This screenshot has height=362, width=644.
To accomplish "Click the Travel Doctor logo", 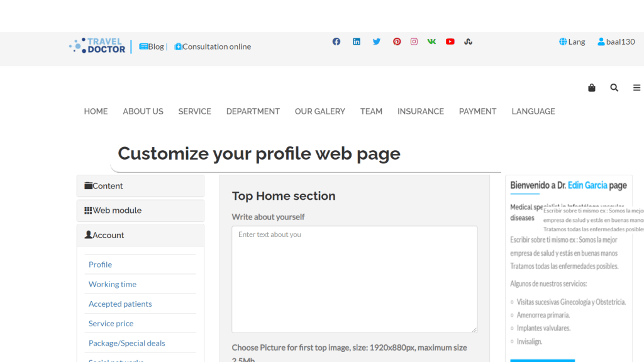I will pyautogui.click(x=97, y=46).
